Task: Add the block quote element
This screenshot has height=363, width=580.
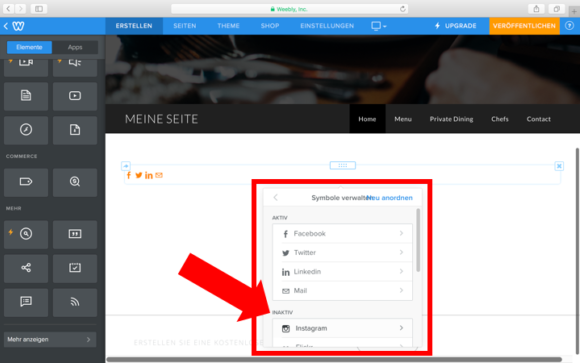Action: click(75, 234)
